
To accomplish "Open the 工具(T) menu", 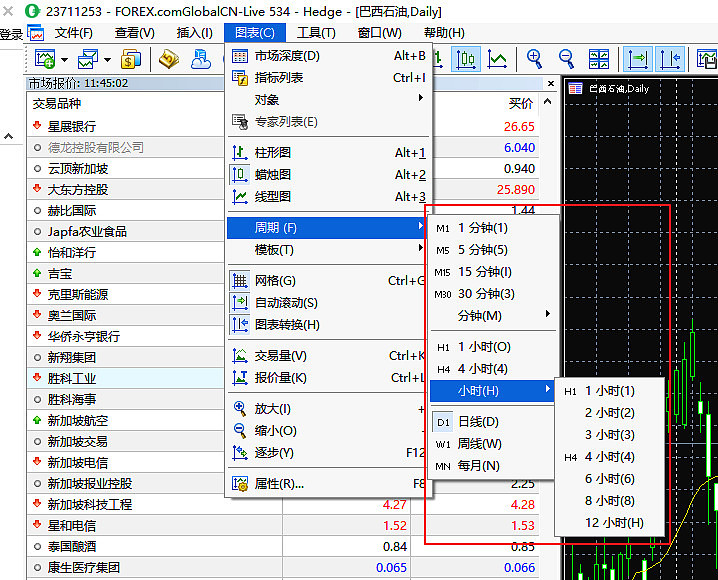I will (x=316, y=33).
